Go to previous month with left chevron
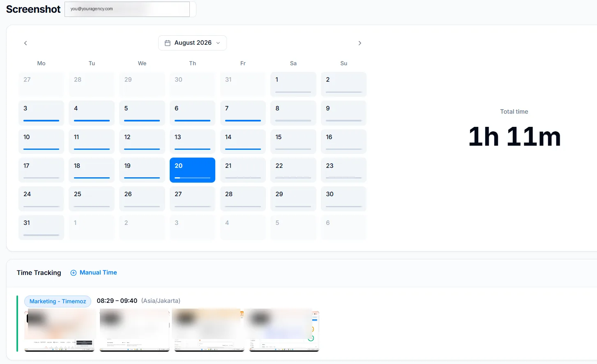 click(x=25, y=43)
